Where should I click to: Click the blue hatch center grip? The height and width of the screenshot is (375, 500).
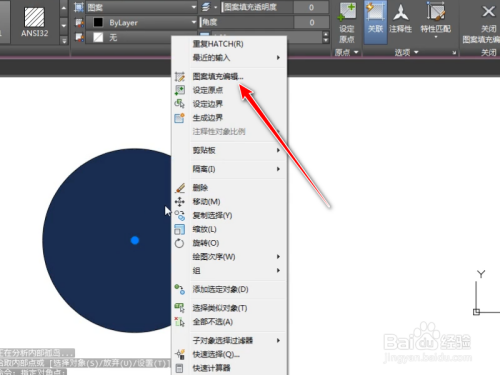click(135, 240)
